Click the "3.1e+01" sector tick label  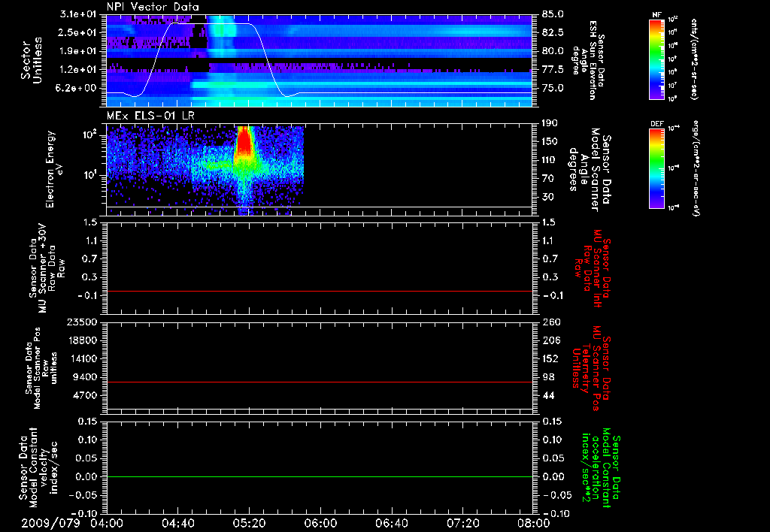click(x=77, y=14)
